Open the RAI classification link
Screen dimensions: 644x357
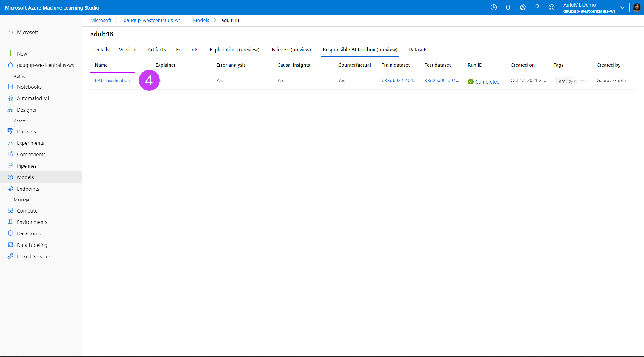tap(112, 81)
